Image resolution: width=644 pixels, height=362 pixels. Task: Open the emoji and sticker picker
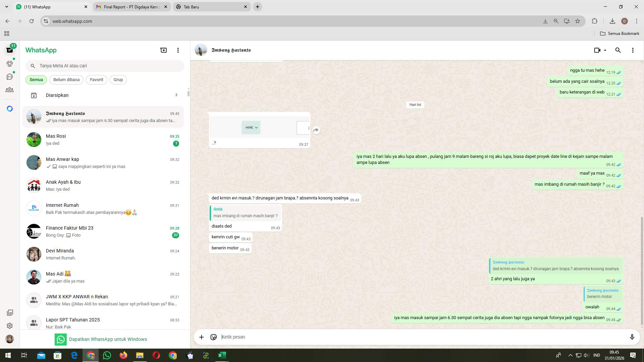(213, 337)
